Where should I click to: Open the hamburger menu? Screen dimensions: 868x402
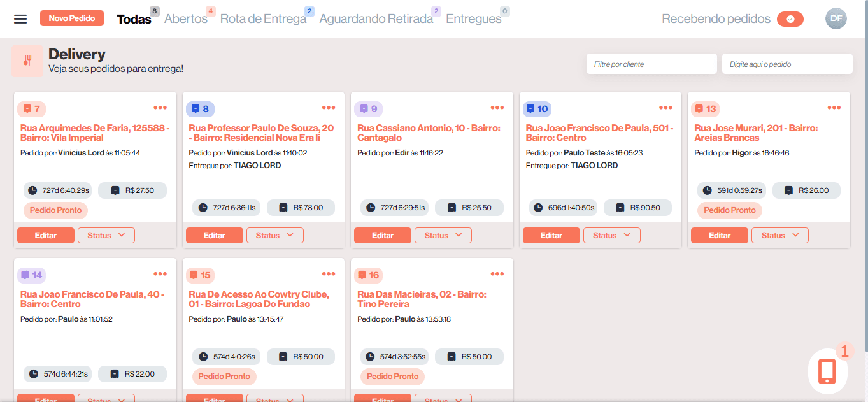[20, 19]
